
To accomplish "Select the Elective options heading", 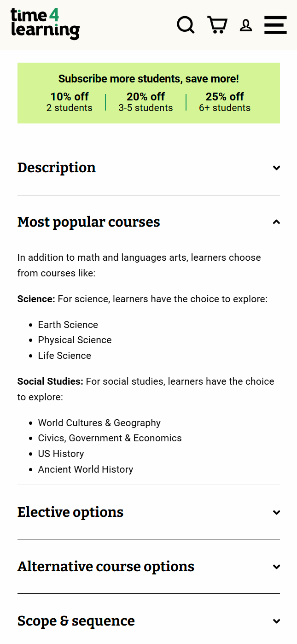I will coord(70,512).
